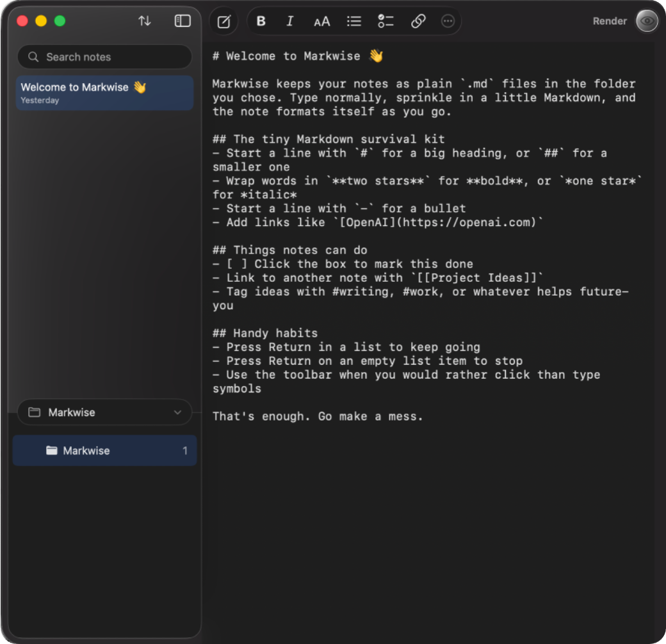This screenshot has height=644, width=666.
Task: Click '## Handy habits' heading
Action: pyautogui.click(x=265, y=334)
